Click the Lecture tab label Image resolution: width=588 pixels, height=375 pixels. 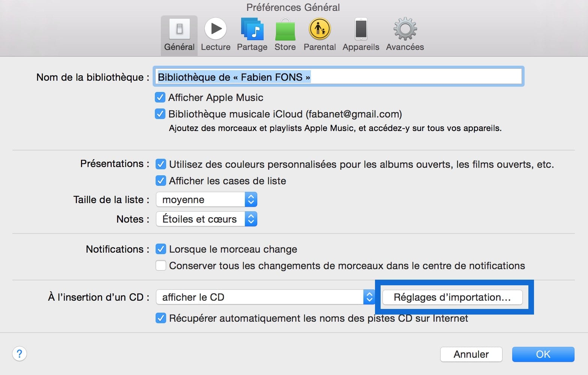tap(216, 47)
